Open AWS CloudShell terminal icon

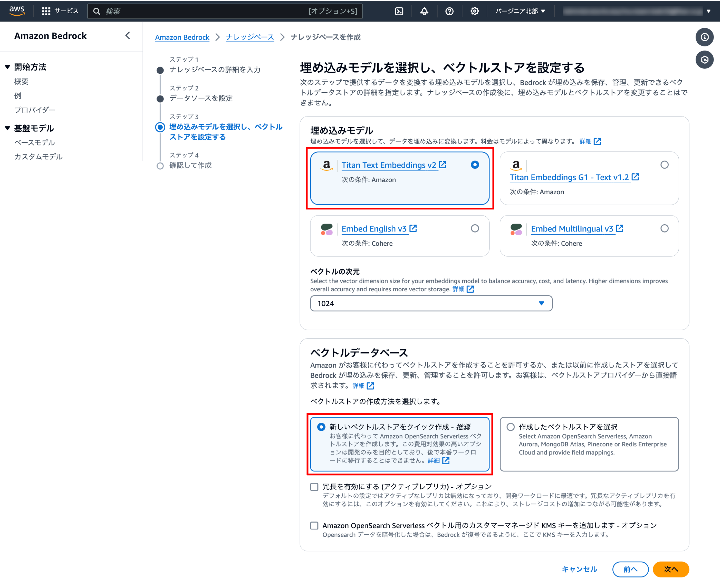coord(399,11)
